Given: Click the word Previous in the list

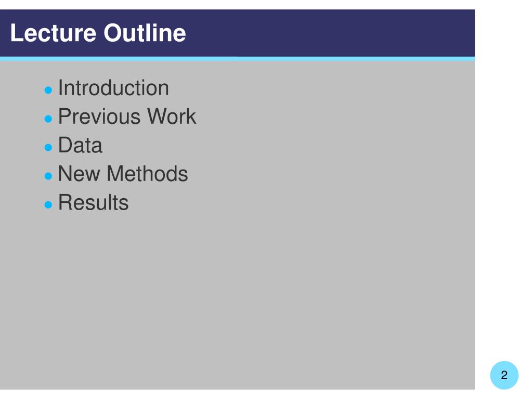Looking at the screenshot, I should [99, 117].
